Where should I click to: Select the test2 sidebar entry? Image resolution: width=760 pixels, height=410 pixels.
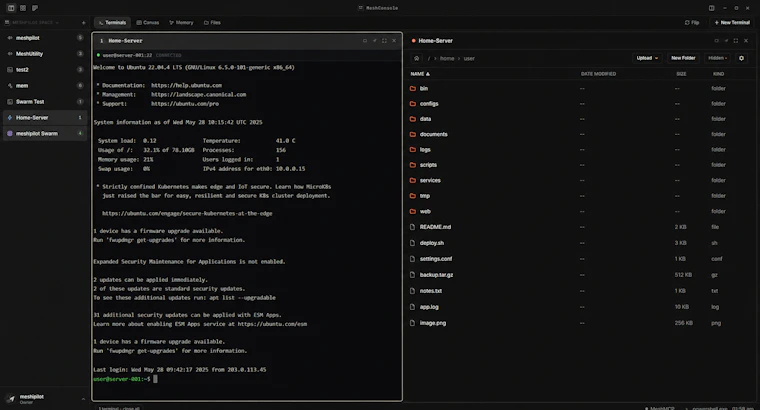45,70
